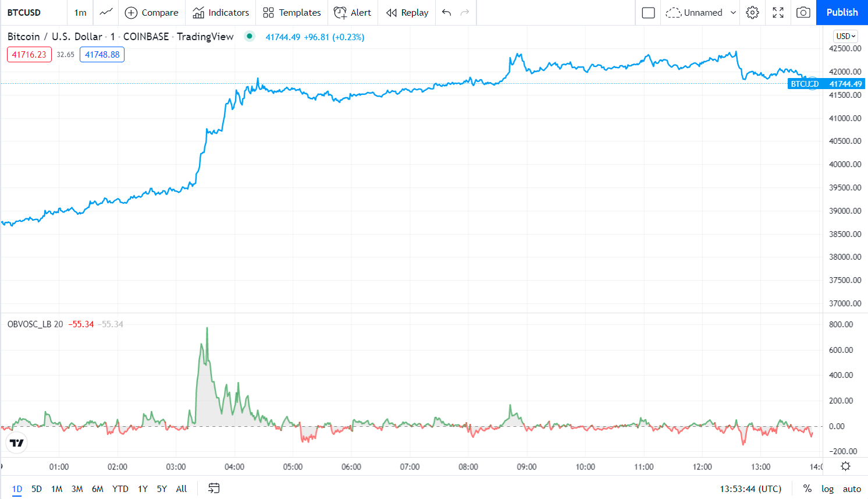Toggle auto scale mode
The width and height of the screenshot is (868, 499).
(x=852, y=489)
